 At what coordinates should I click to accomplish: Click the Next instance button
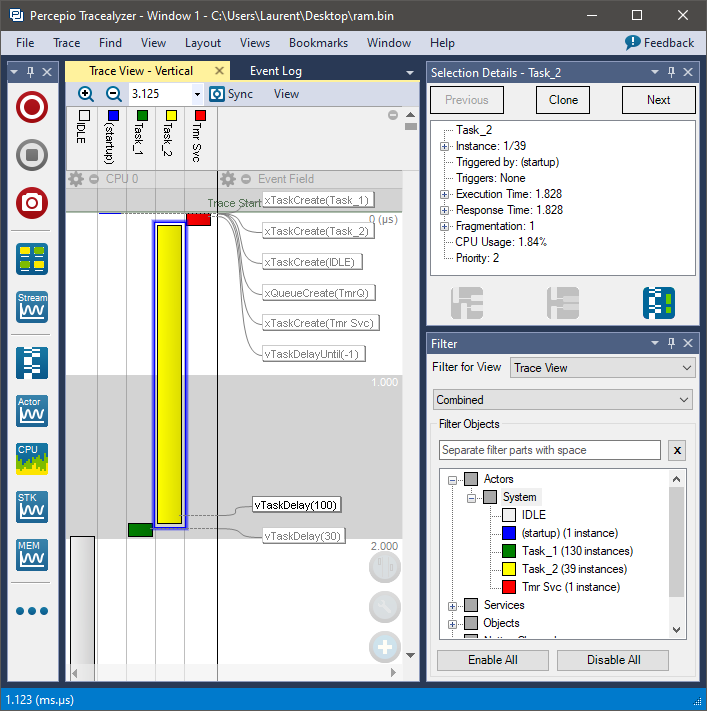[658, 100]
